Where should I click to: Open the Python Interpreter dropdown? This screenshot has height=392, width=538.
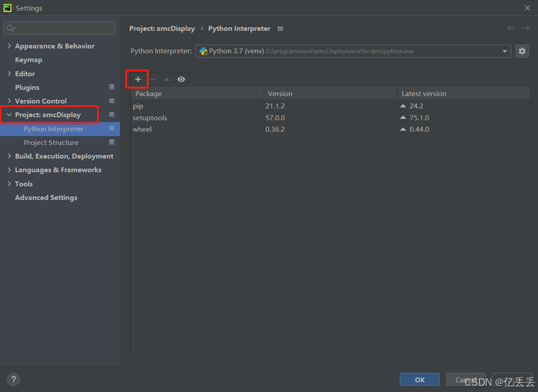[353, 51]
